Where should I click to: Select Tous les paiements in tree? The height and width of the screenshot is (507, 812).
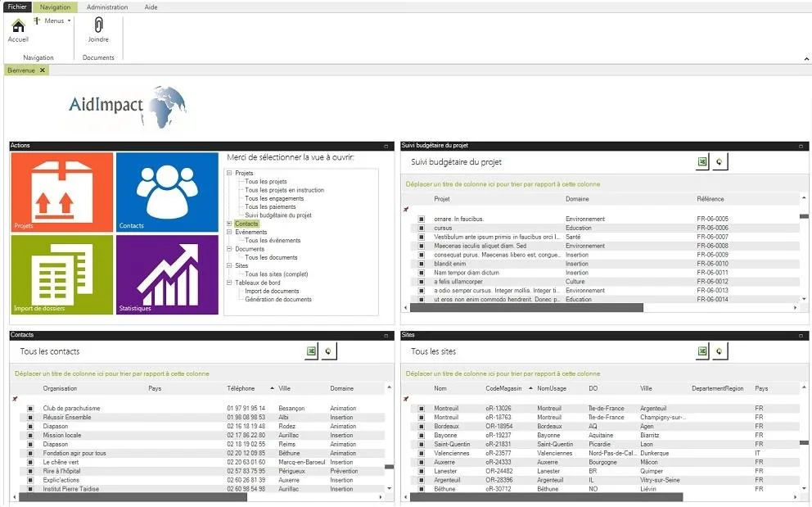coord(270,207)
